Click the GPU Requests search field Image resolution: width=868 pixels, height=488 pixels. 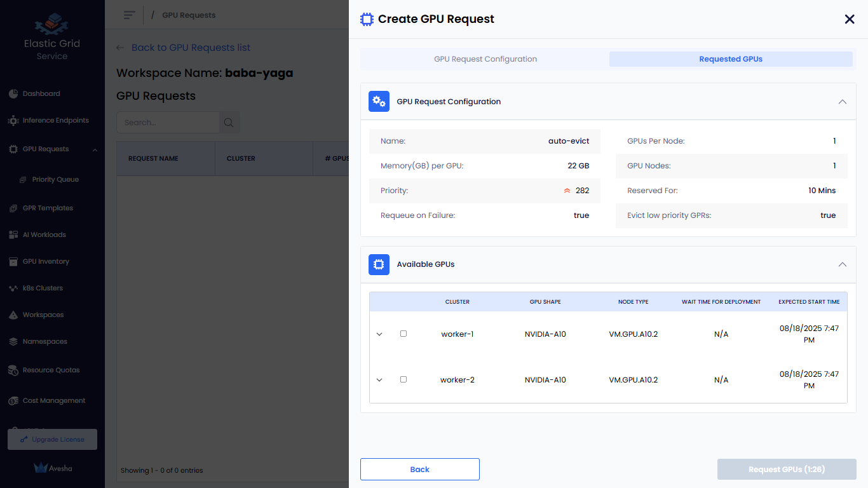click(168, 123)
